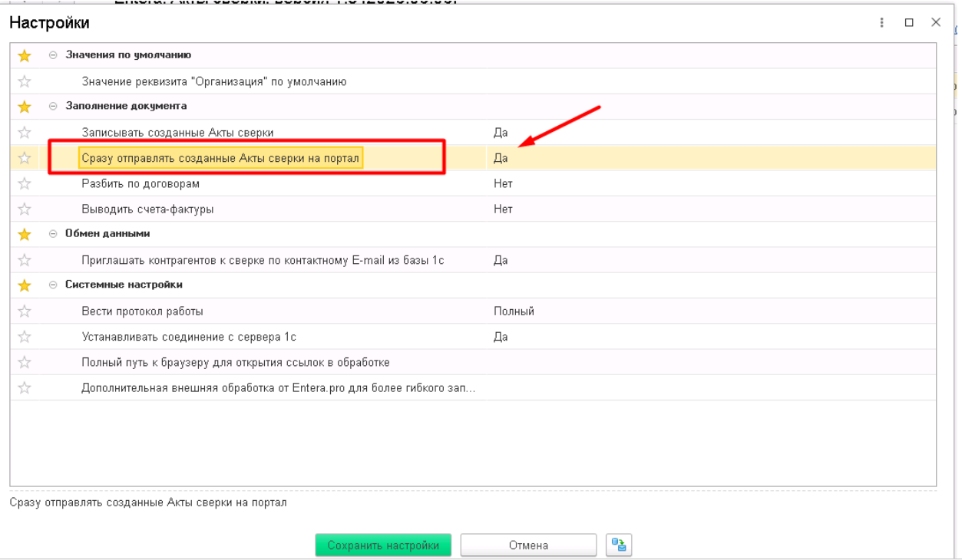The image size is (962, 560).
Task: Click value Да for Сразу отправлять созданные Акты
Action: tap(501, 158)
